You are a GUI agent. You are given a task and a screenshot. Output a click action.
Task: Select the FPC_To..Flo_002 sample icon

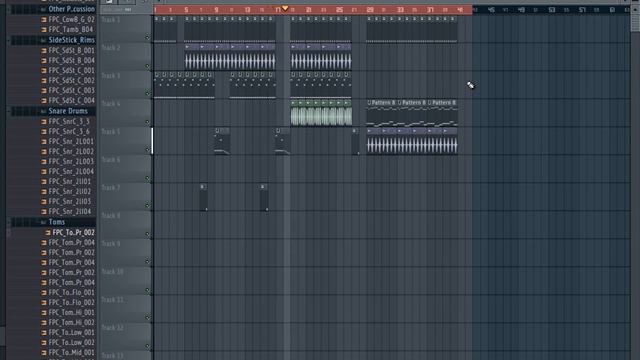(x=44, y=302)
